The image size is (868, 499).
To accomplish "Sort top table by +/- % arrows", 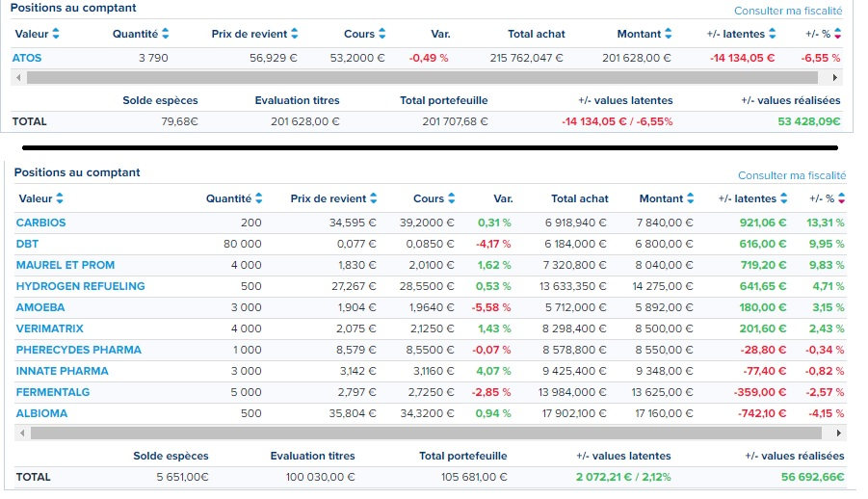I will click(x=837, y=34).
